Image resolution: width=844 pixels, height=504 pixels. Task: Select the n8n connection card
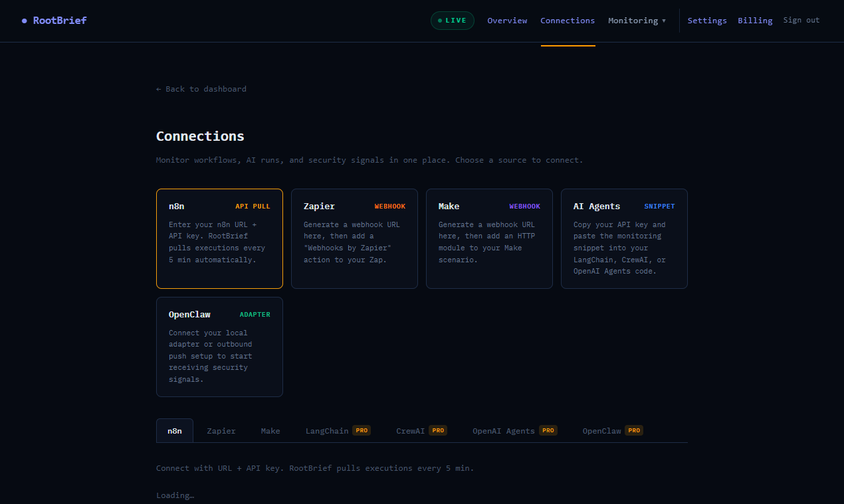219,238
